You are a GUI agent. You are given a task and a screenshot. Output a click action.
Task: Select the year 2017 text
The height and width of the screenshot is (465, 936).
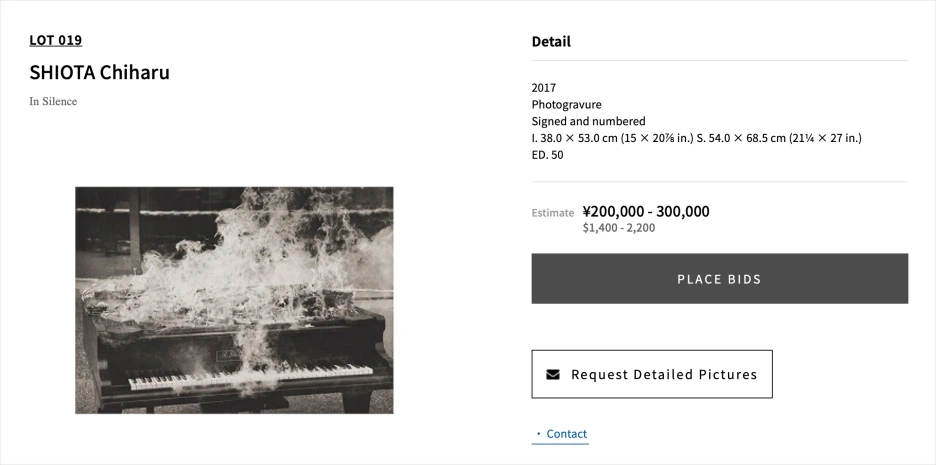(x=544, y=88)
